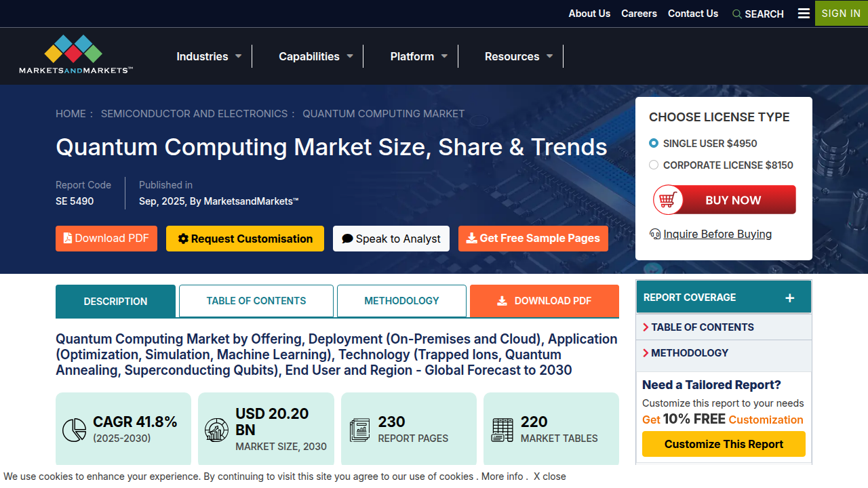Click the CAGR pie chart icon
The width and height of the screenshot is (868, 488).
pyautogui.click(x=74, y=430)
